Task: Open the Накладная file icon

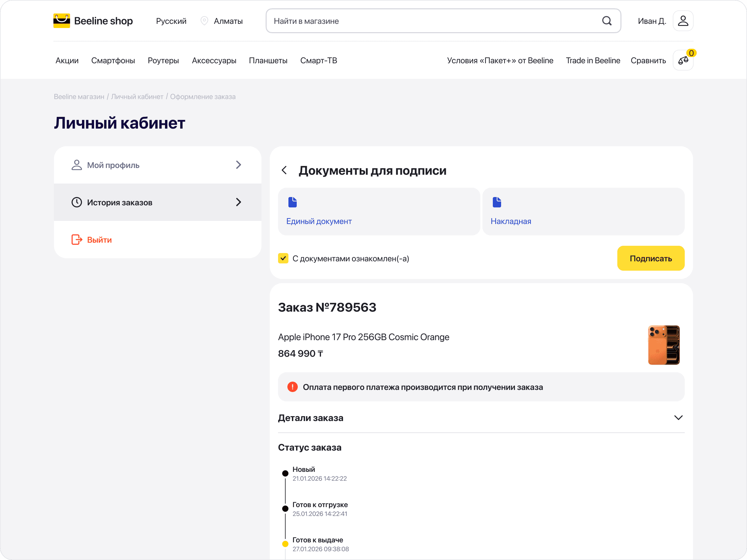Action: point(497,202)
